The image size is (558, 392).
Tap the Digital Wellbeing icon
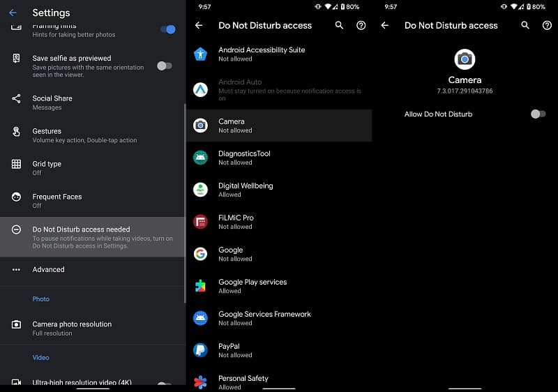click(200, 190)
